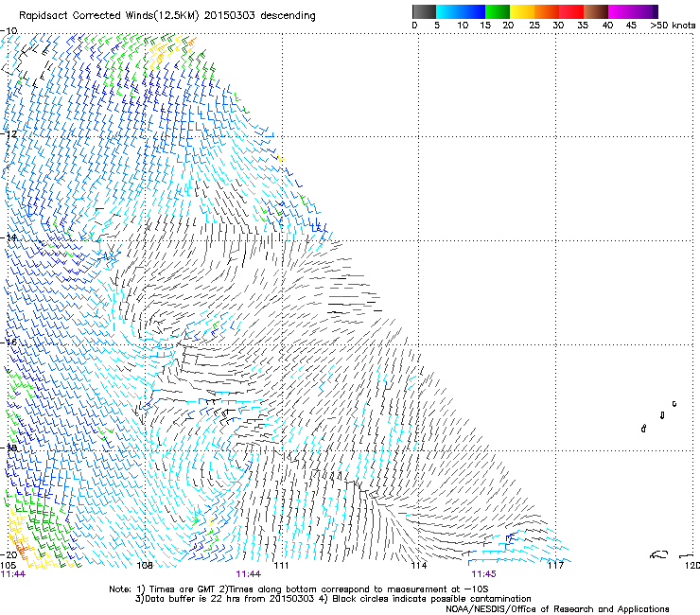Click the gray 0-5 knots color band
The width and height of the screenshot is (700, 615).
click(x=424, y=11)
